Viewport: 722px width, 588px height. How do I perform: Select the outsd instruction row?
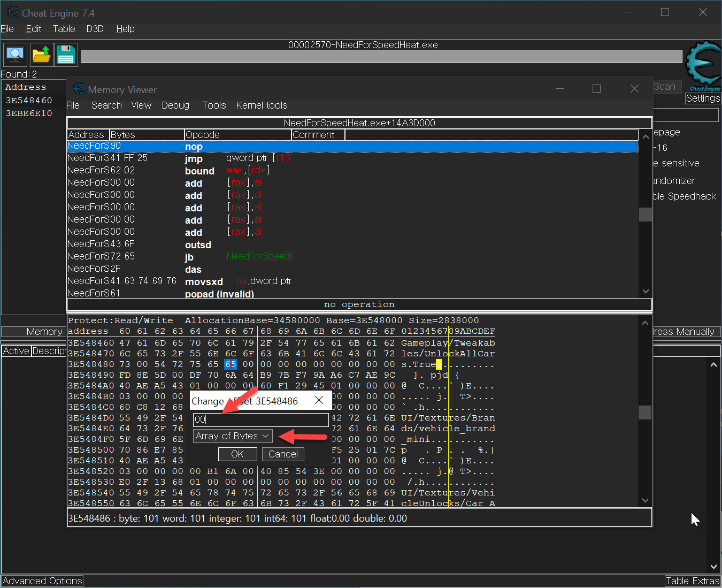[352, 245]
